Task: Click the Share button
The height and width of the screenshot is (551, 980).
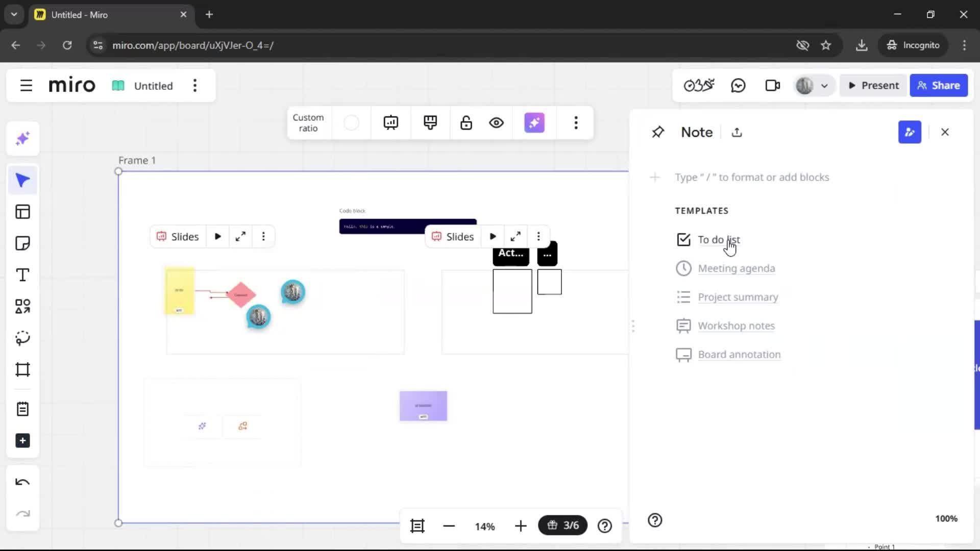Action: [939, 86]
